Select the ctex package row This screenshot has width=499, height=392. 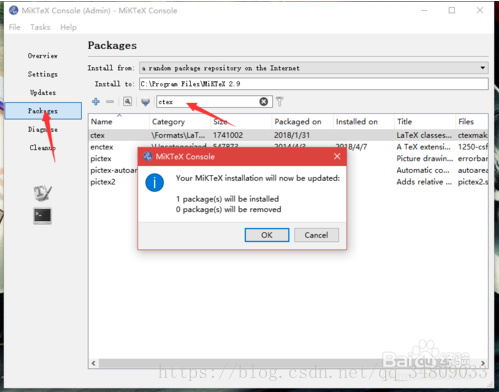pos(288,135)
